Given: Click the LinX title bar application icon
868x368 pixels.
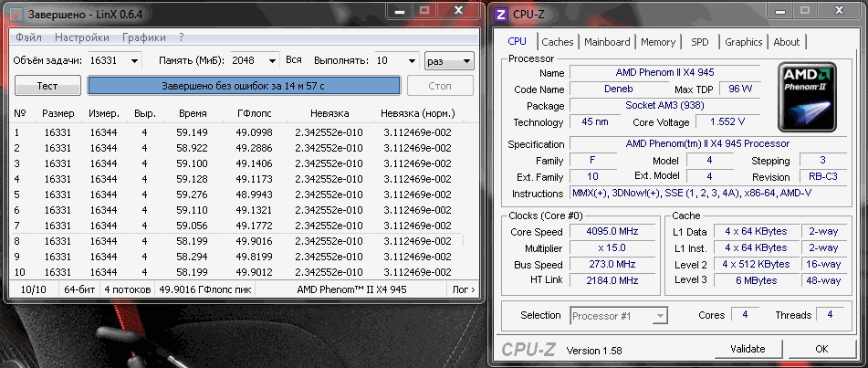Looking at the screenshot, I should [18, 15].
